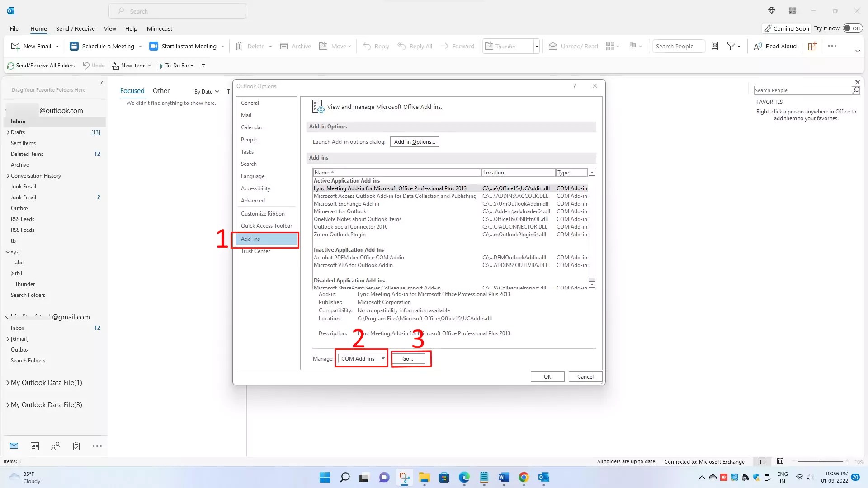Open the Tasks view icon at bottom left

(x=76, y=446)
